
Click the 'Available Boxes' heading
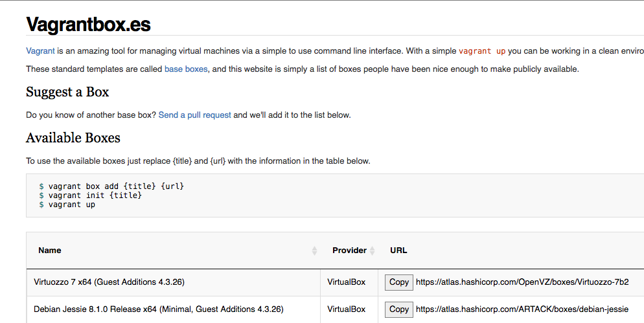click(x=73, y=138)
